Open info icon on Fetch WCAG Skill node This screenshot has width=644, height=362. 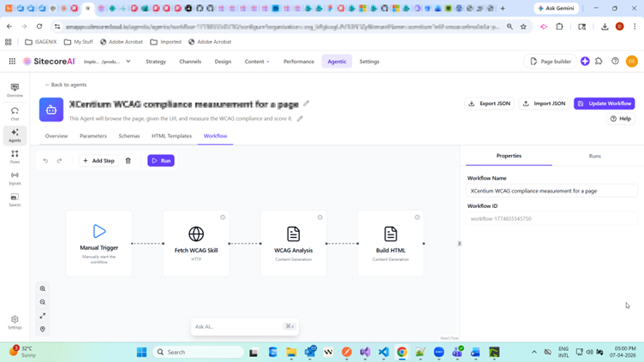[223, 217]
